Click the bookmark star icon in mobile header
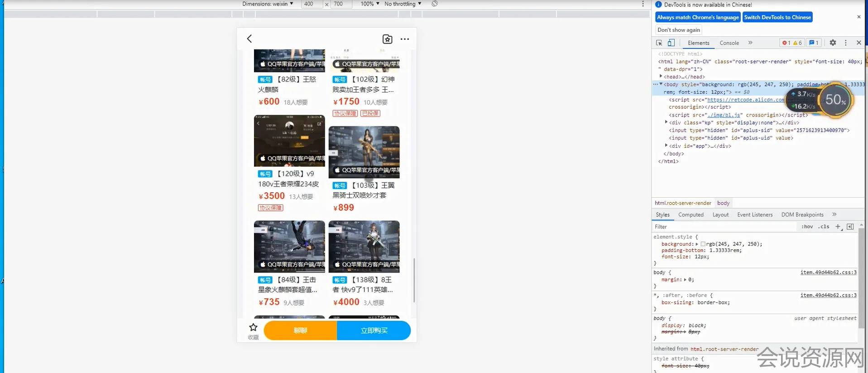The width and height of the screenshot is (868, 373). pyautogui.click(x=387, y=39)
